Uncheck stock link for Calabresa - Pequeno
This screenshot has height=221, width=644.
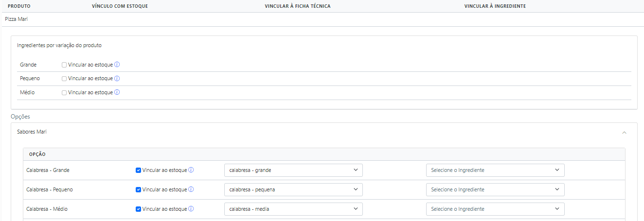138,189
